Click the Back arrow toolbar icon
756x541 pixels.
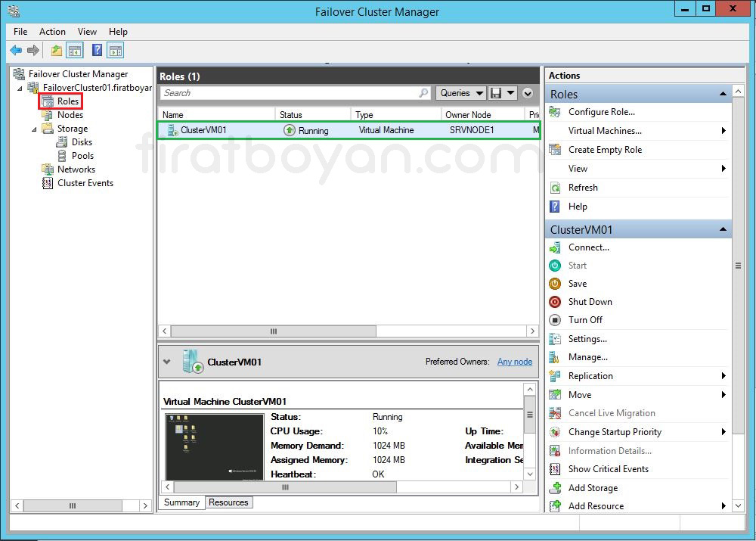(x=16, y=50)
